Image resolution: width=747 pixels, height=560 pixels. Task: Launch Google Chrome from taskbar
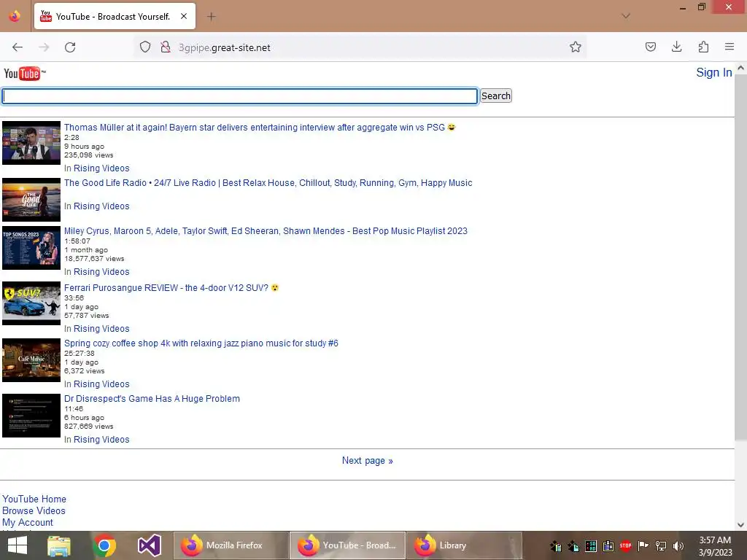[104, 545]
